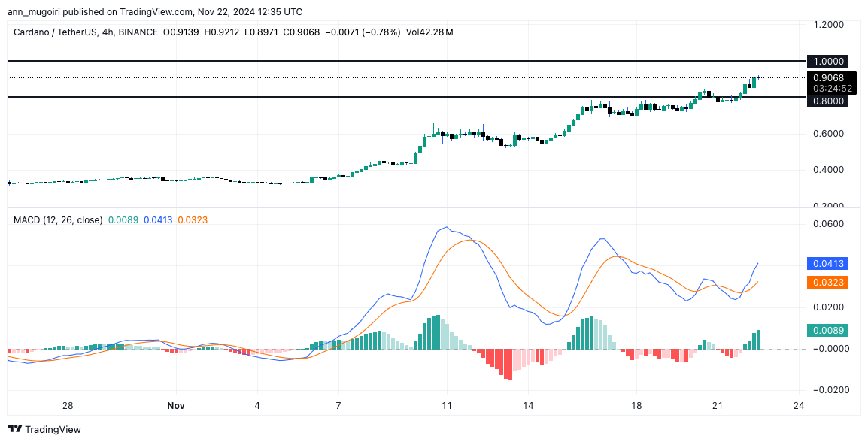Click the Cardano / TetherUS symbol title
This screenshot has height=442, width=868.
pos(85,32)
